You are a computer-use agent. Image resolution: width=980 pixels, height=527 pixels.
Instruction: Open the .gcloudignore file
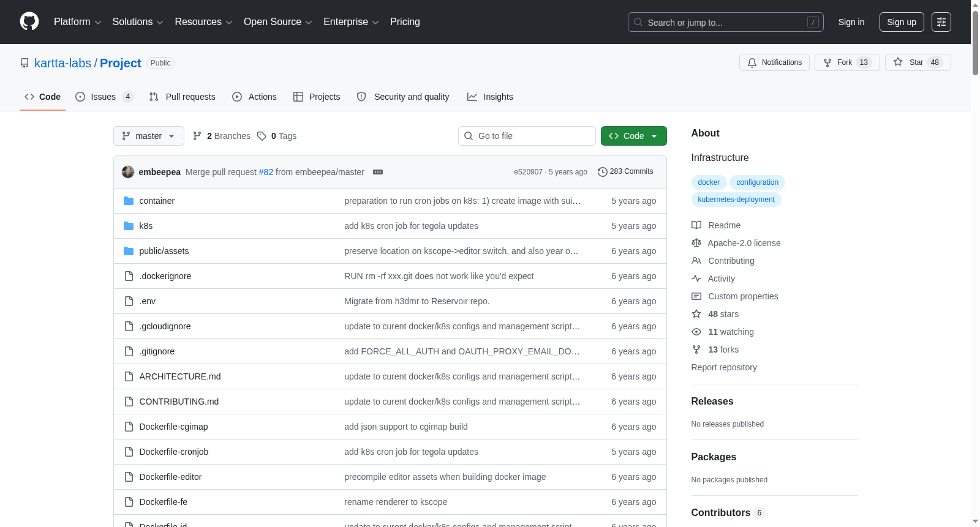(x=165, y=326)
